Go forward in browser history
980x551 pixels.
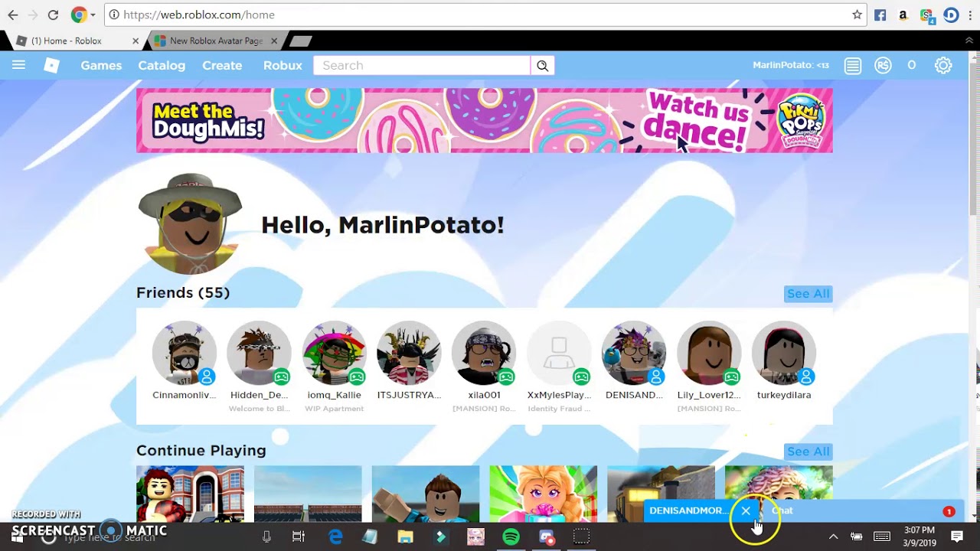[32, 15]
